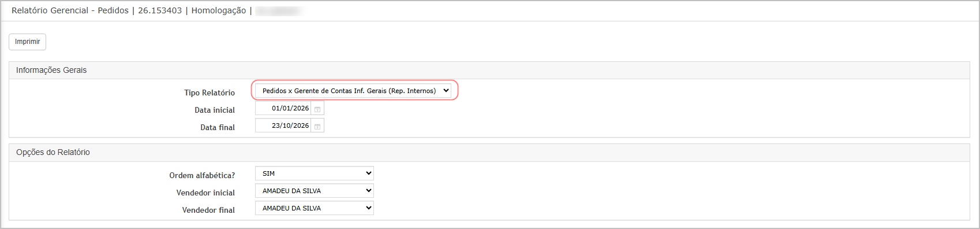Open the calendar icon beside Data final
The image size is (980, 229).
tap(317, 126)
